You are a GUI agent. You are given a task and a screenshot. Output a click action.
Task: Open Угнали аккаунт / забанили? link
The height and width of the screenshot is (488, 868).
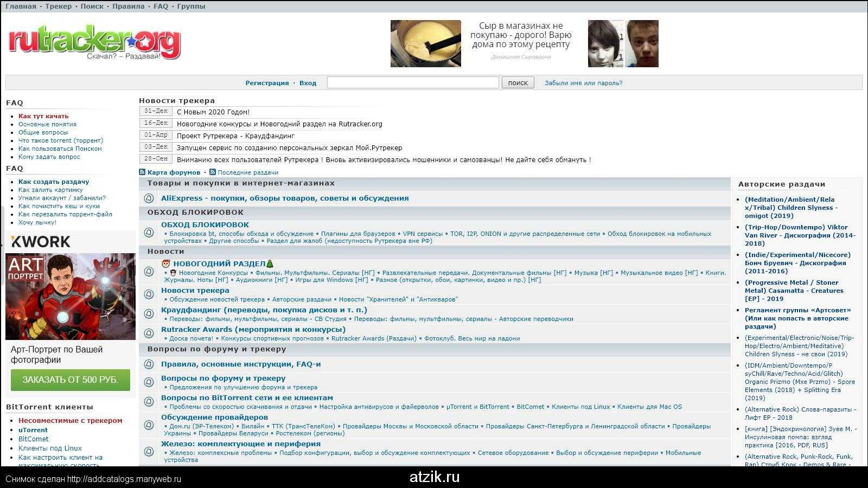(x=62, y=198)
